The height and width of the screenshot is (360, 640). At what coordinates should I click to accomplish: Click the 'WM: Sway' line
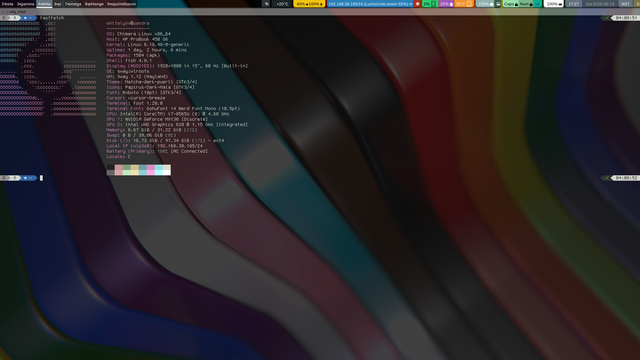click(x=137, y=76)
